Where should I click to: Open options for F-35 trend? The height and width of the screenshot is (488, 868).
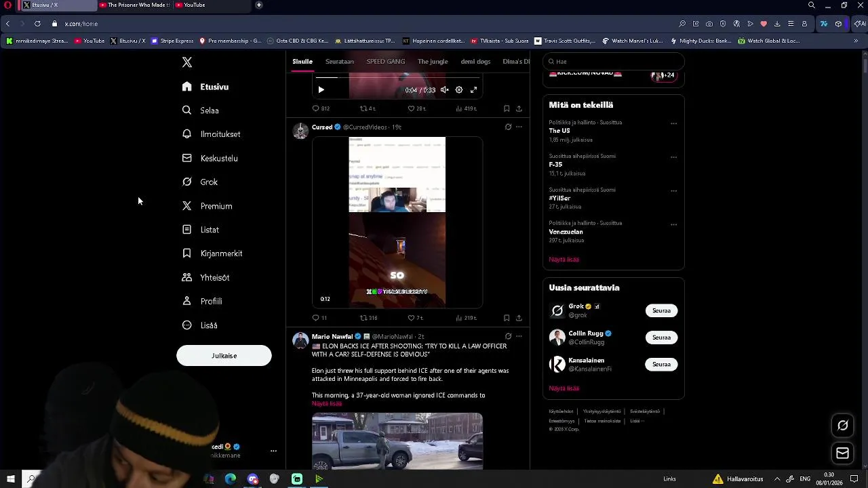[673, 157]
